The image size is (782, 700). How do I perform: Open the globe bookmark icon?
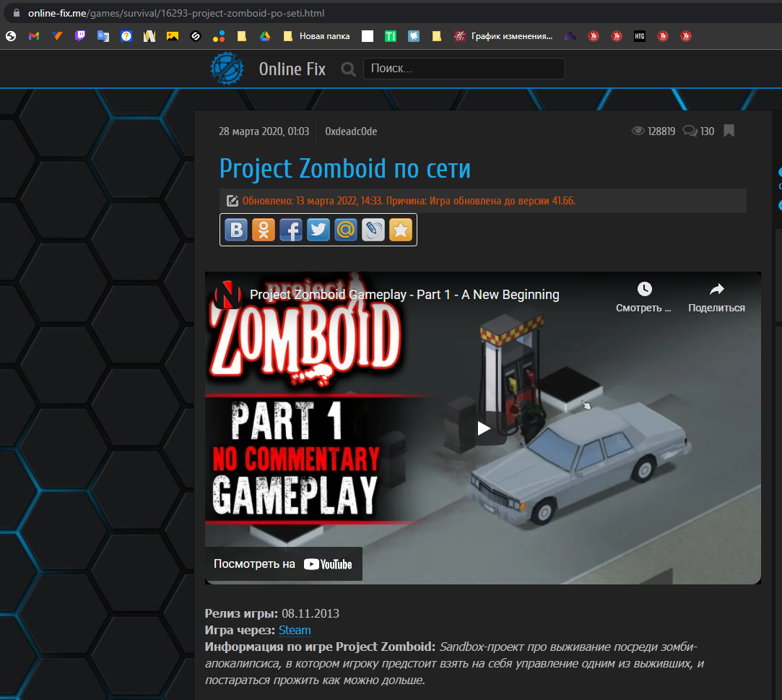click(x=11, y=36)
